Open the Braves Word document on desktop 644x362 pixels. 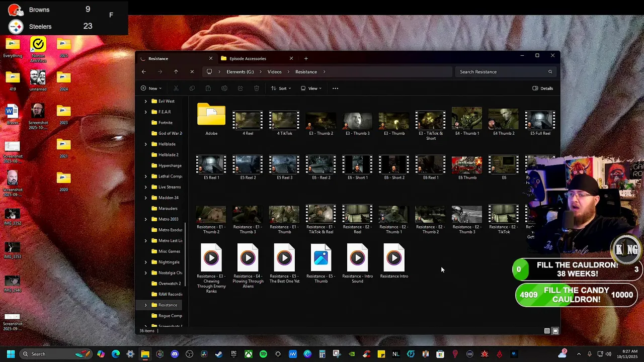[12, 114]
